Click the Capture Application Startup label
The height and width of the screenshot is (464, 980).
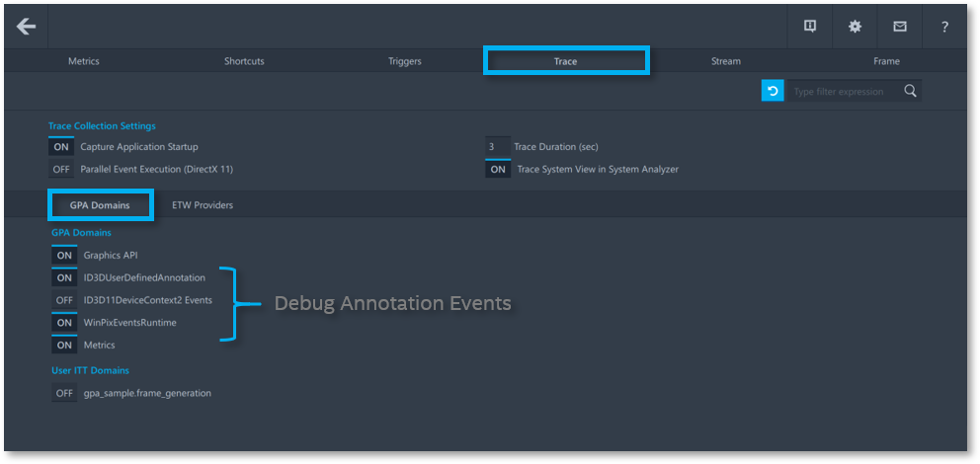[x=139, y=147]
